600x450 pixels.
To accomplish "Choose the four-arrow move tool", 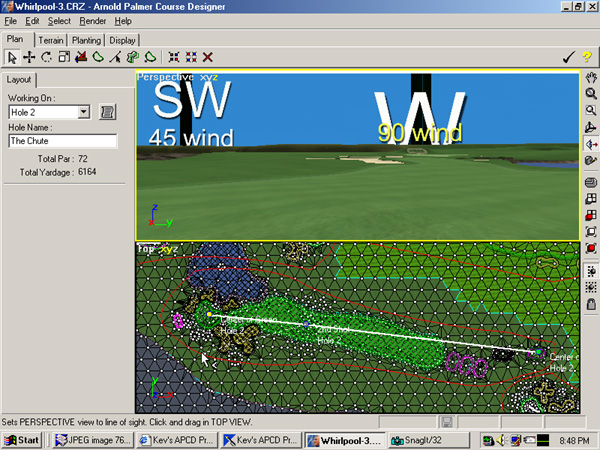I will 29,57.
